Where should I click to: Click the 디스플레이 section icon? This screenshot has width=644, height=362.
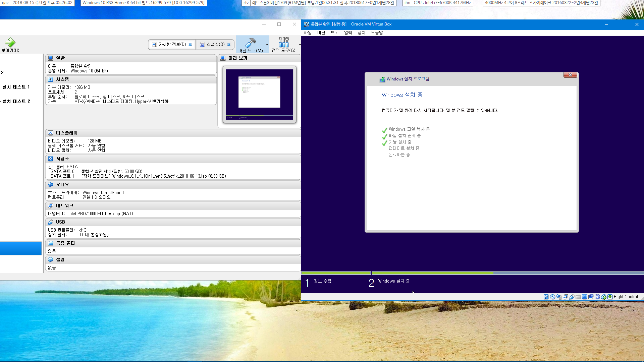click(51, 133)
